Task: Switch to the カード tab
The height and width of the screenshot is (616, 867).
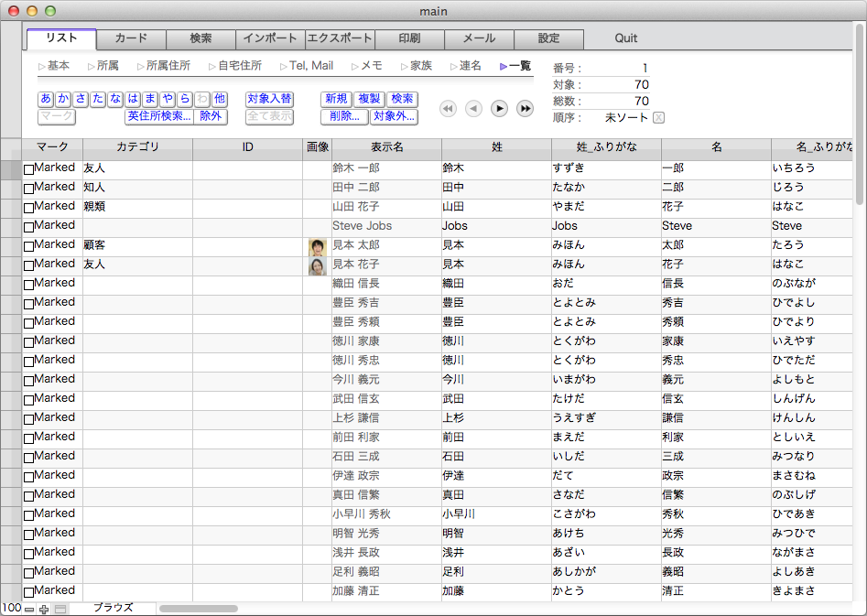Action: 131,38
